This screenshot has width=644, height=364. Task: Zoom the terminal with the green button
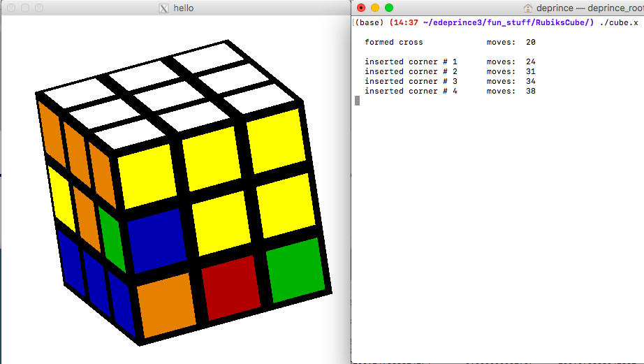point(389,8)
